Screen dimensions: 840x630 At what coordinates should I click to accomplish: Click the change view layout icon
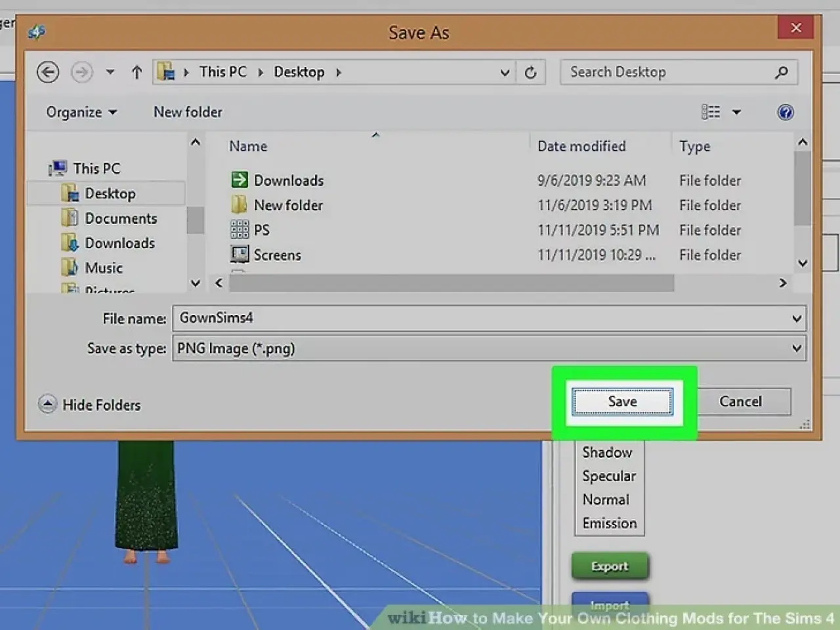tap(711, 112)
